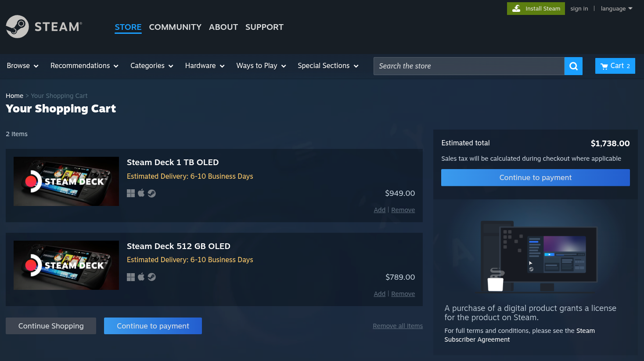Open the language dropdown
Image resolution: width=644 pixels, height=361 pixels.
point(616,8)
